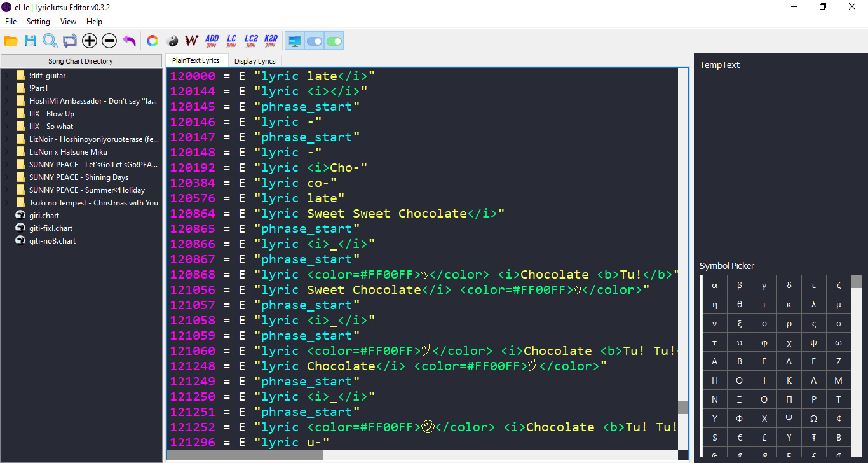Viewport: 868px width, 463px height.
Task: Click the purple undo arrow
Action: tap(129, 41)
